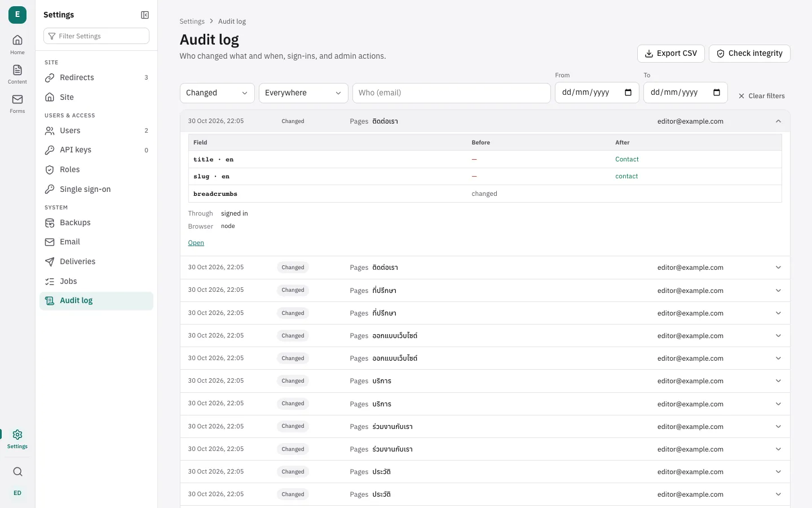812x508 pixels.
Task: Open API keys settings
Action: point(96,150)
